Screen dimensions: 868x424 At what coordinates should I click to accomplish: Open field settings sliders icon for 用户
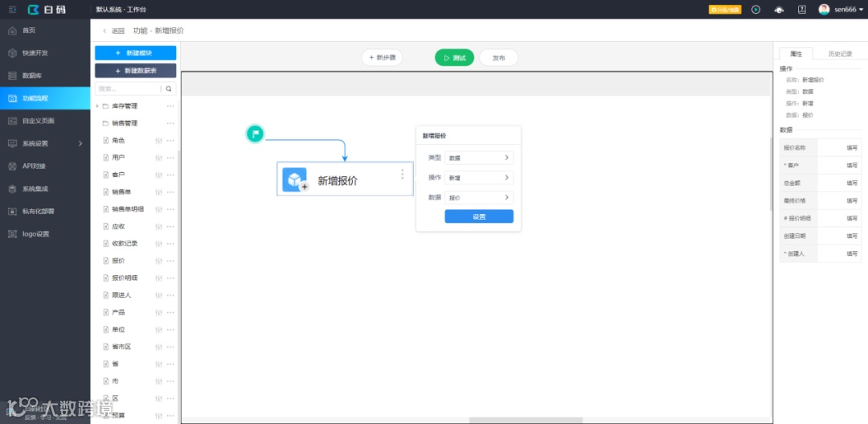coord(159,158)
